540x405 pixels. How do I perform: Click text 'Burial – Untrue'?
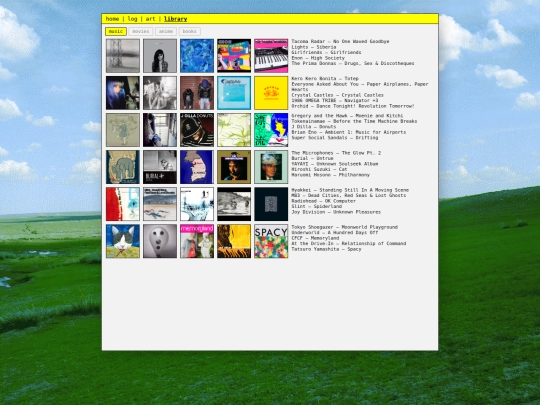312,158
